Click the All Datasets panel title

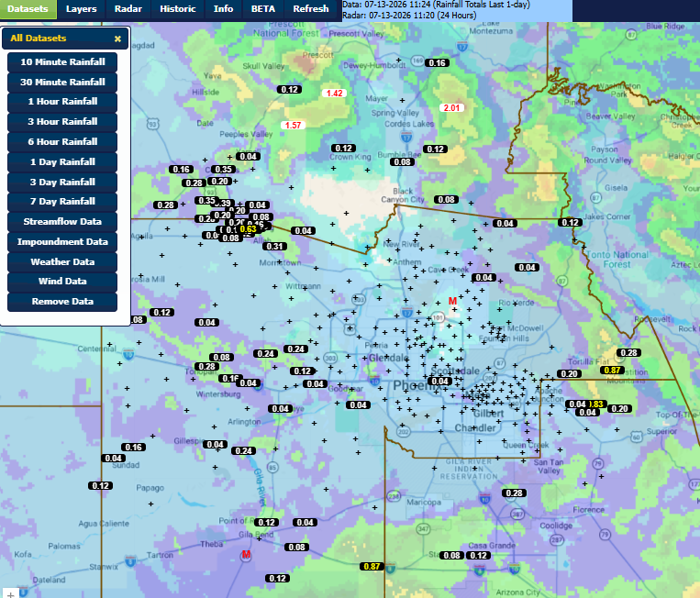pyautogui.click(x=39, y=39)
